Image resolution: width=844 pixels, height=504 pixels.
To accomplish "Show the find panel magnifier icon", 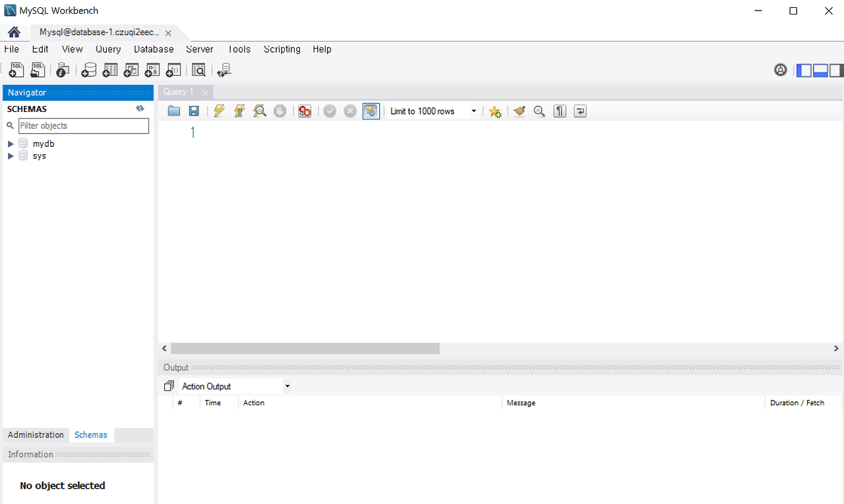I will pos(539,111).
